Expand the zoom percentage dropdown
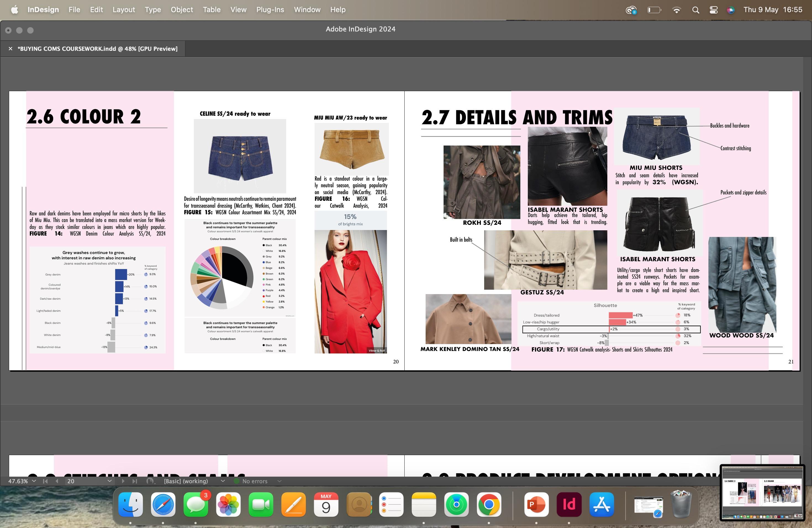Screen dimensions: 812x528 click(34, 481)
